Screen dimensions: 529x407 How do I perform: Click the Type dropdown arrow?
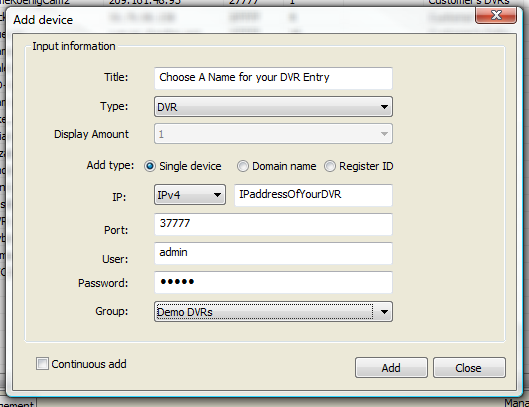384,107
